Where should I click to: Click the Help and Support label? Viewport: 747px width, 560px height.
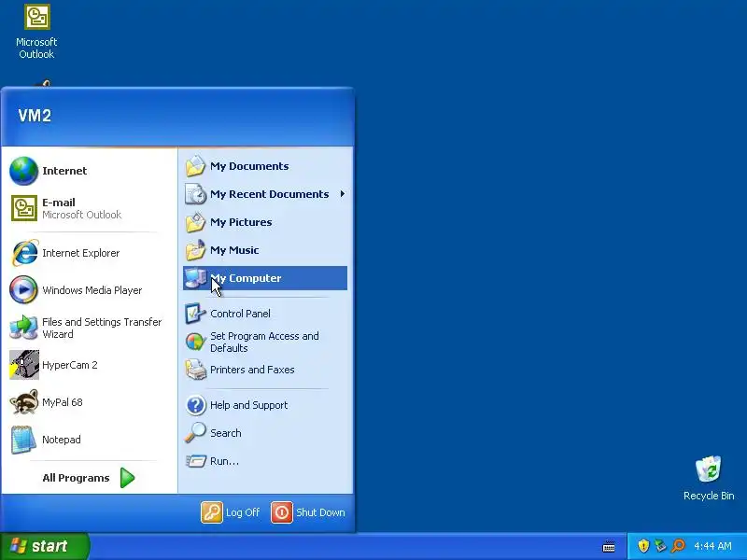(248, 405)
